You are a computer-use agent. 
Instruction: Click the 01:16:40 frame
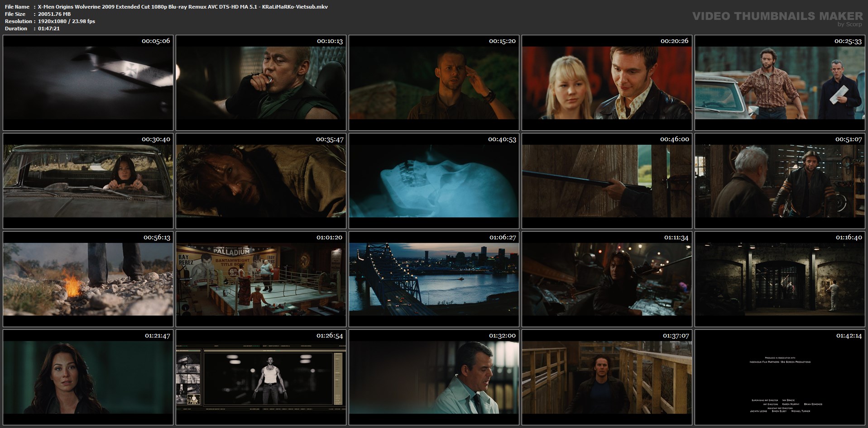pos(780,279)
